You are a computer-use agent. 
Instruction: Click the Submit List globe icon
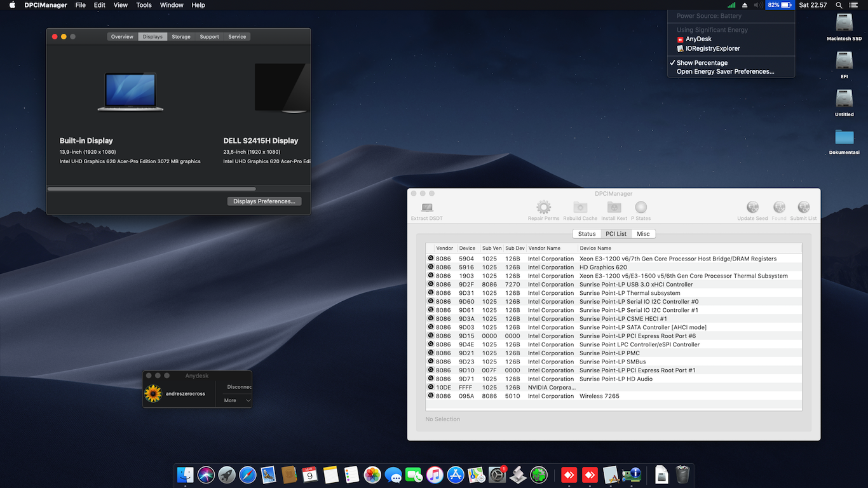[803, 207]
